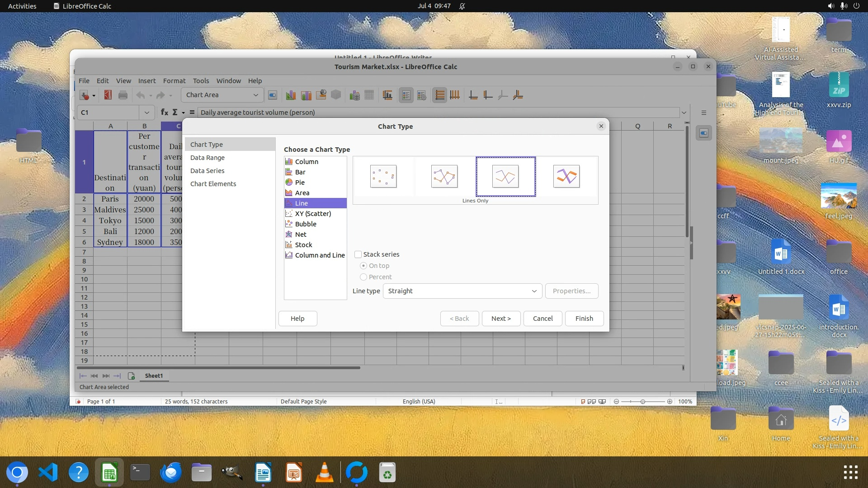Open the Format menu
Viewport: 868px width, 488px height.
click(174, 81)
